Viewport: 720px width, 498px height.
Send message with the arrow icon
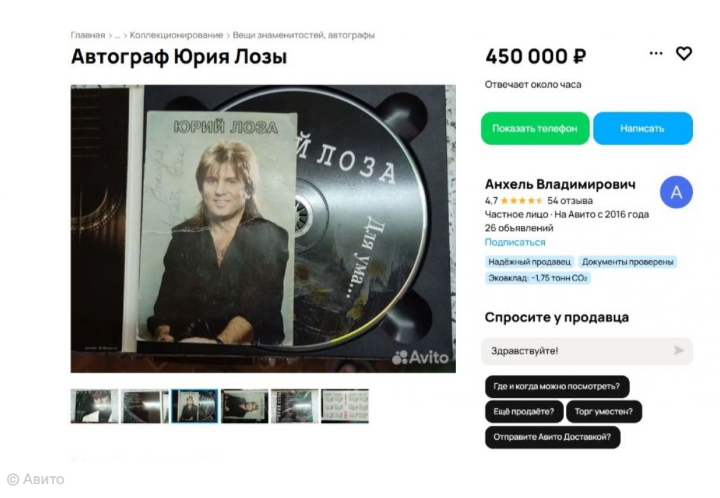coord(679,351)
